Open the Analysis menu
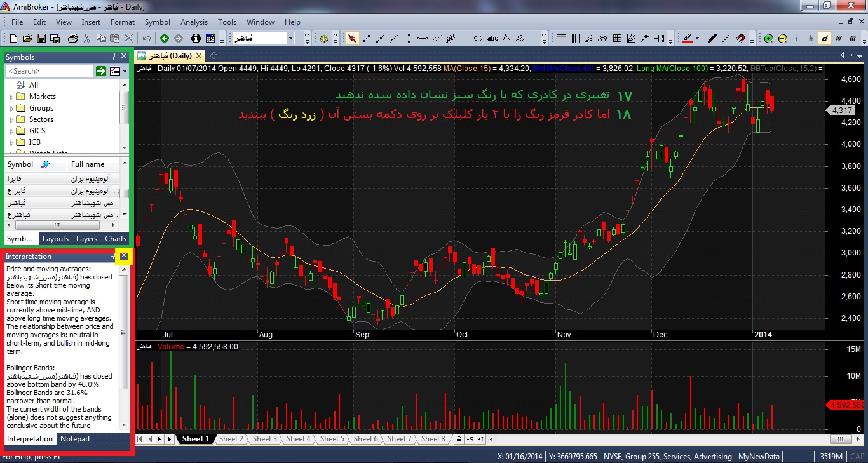The image size is (868, 463). [x=194, y=22]
